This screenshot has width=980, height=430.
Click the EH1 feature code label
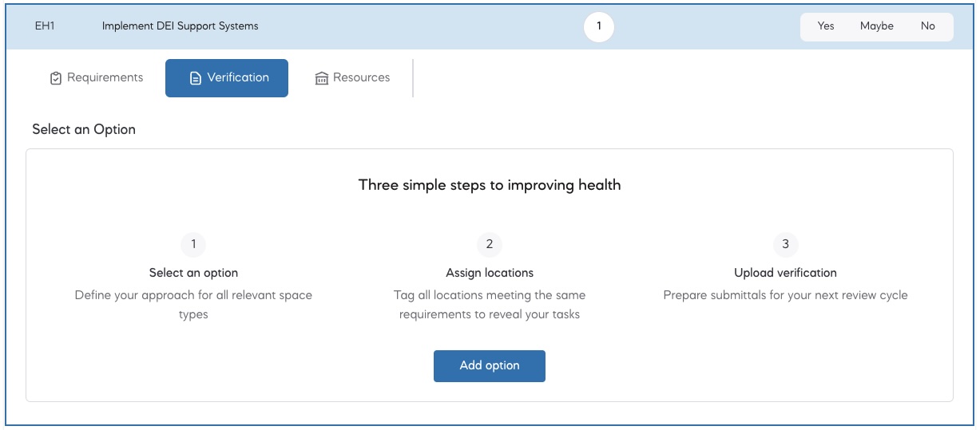45,26
